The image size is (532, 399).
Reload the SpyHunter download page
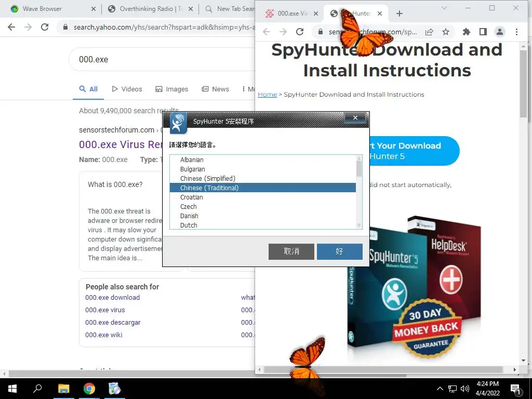tap(300, 32)
